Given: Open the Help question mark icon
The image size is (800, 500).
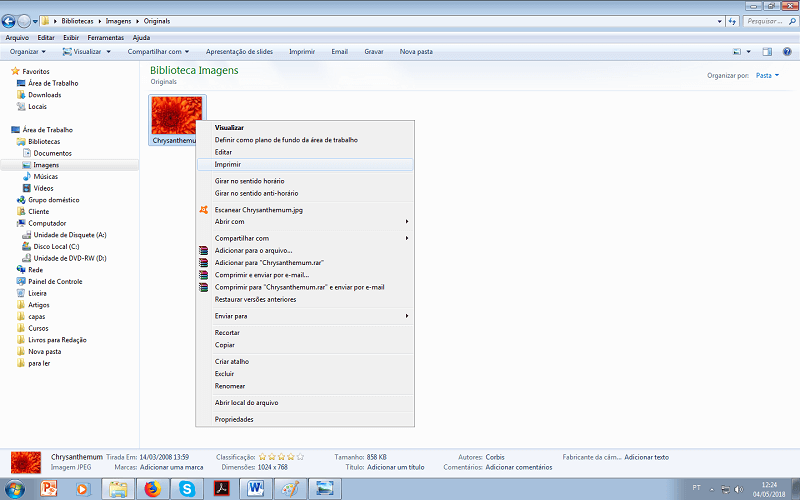Looking at the screenshot, I should pos(787,51).
